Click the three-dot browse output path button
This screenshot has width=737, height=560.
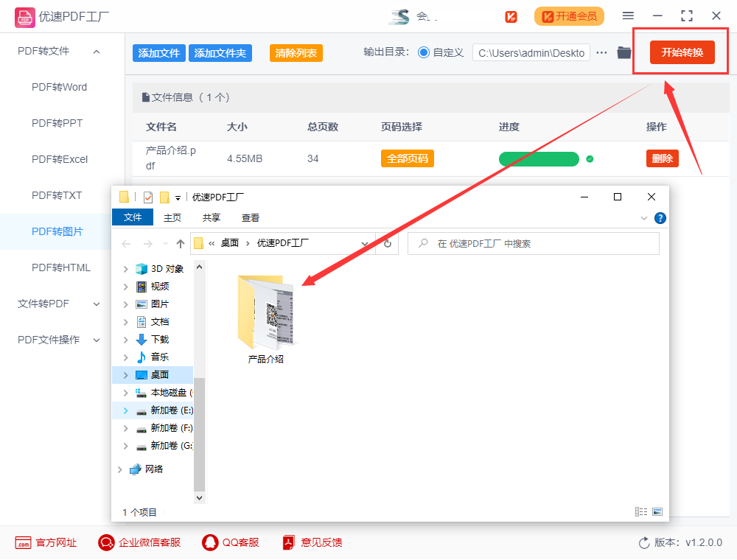coord(601,52)
